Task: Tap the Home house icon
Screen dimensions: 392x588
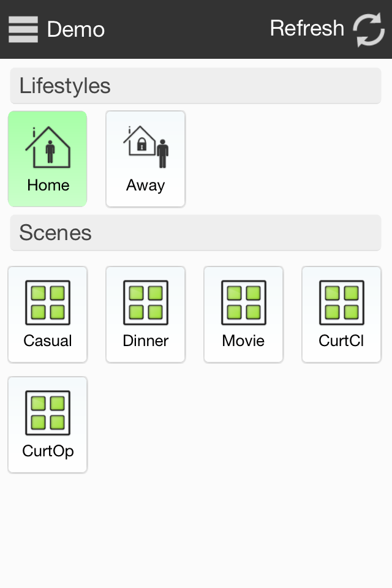Action: [48, 147]
